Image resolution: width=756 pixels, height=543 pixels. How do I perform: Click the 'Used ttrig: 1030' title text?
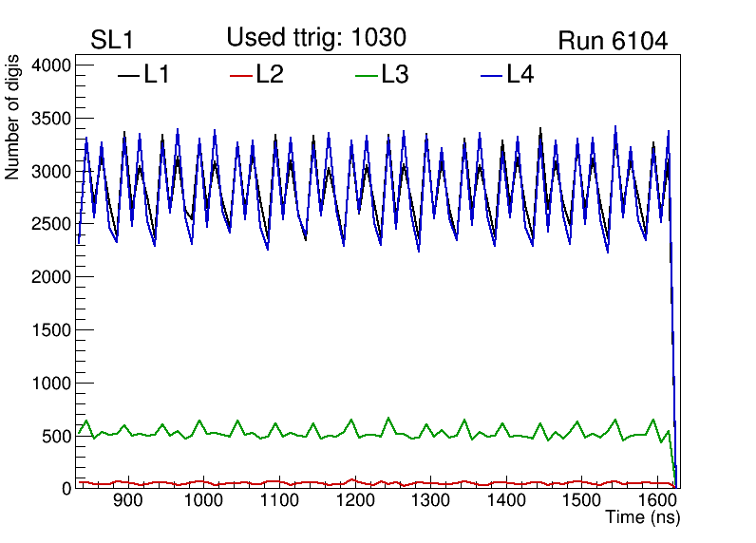(316, 38)
